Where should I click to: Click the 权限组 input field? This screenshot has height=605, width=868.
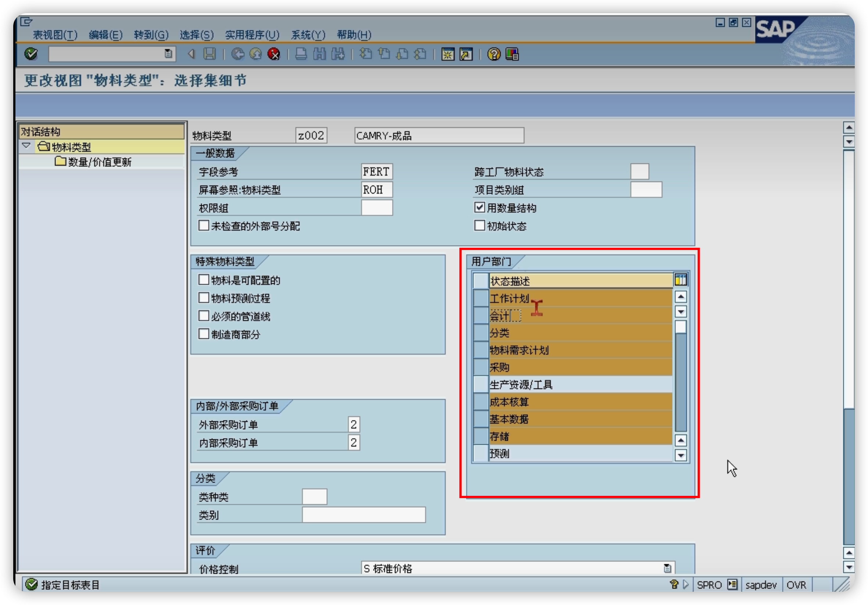(x=377, y=208)
